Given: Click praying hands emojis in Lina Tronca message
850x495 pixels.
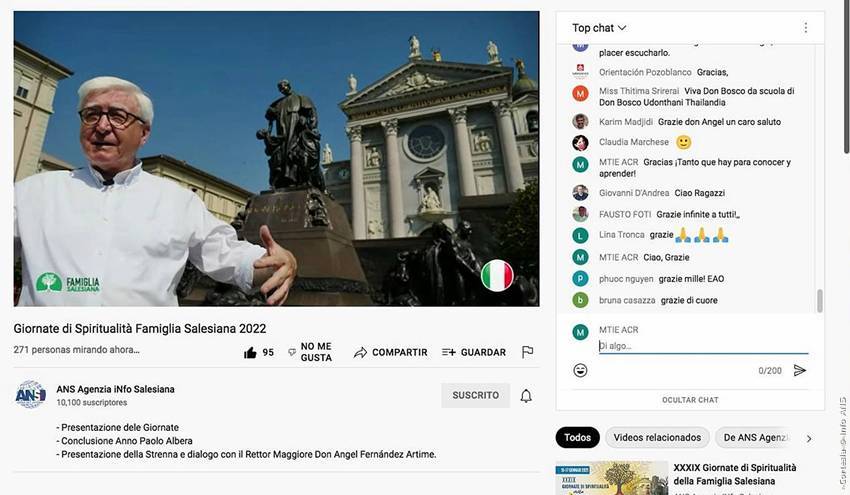Looking at the screenshot, I should pos(701,235).
